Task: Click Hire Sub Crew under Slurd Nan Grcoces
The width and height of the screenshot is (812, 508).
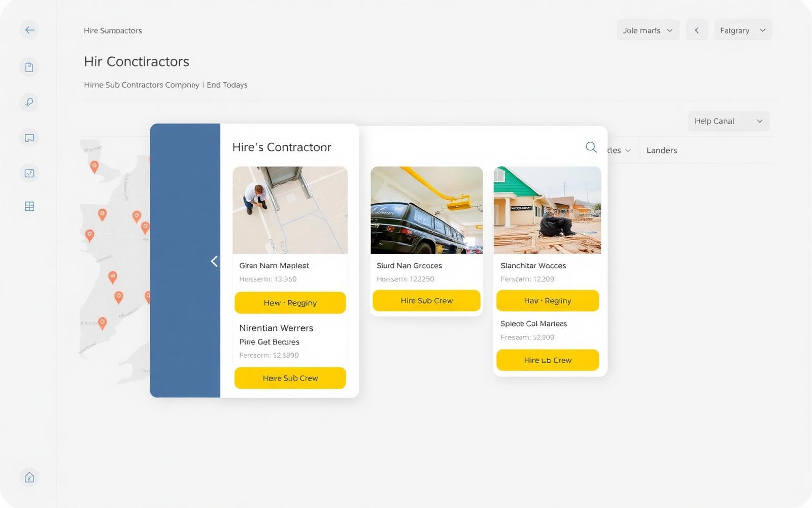Action: pos(426,301)
